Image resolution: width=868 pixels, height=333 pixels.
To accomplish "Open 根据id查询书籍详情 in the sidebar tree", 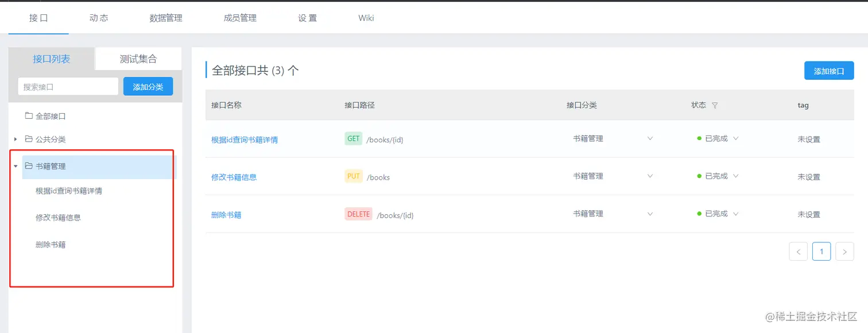I will tap(69, 191).
